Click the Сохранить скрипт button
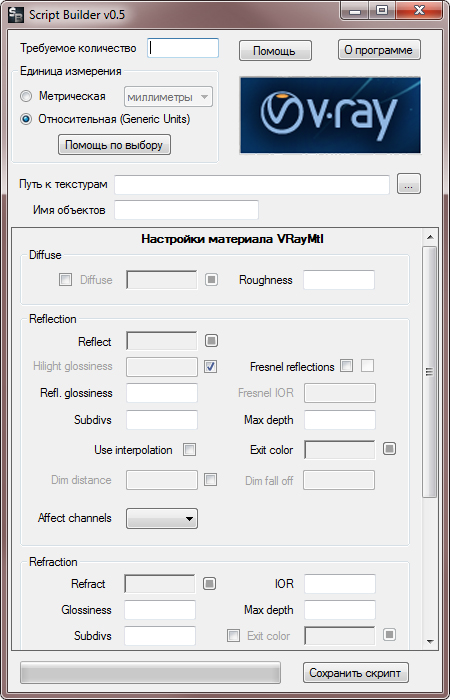The height and width of the screenshot is (700, 450). pos(356,673)
